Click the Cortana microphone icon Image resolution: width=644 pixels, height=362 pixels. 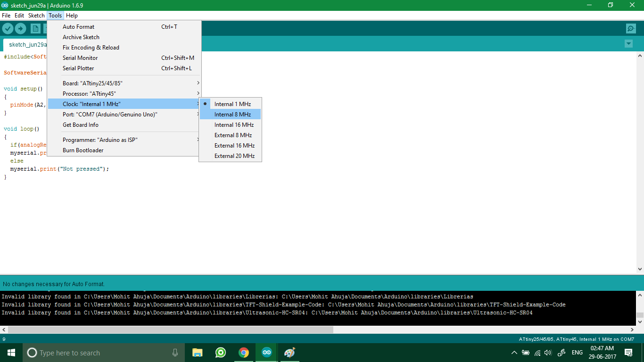(175, 353)
